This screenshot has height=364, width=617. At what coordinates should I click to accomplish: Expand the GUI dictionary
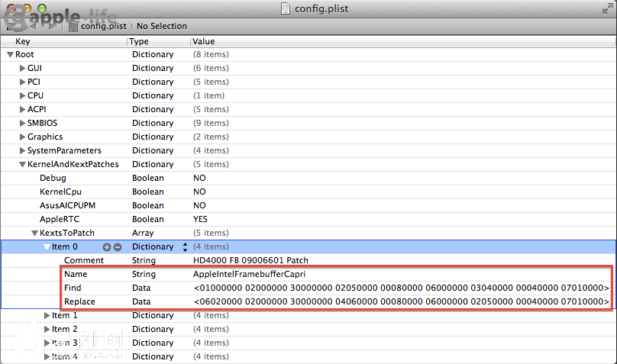coord(22,69)
